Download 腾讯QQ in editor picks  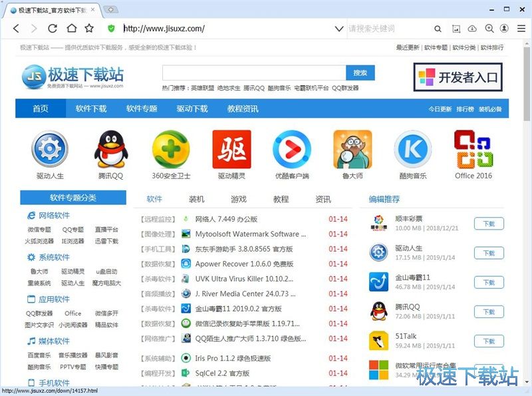[x=489, y=311]
